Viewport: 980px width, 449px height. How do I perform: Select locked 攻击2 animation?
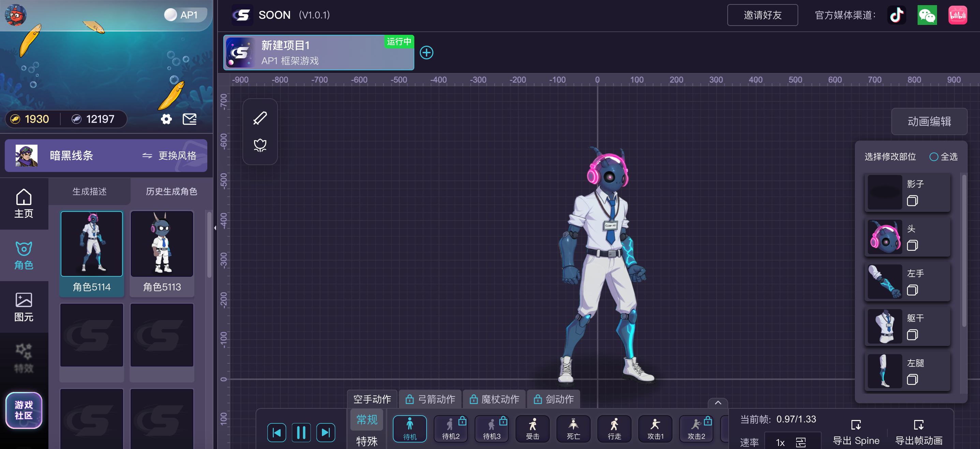coord(696,429)
